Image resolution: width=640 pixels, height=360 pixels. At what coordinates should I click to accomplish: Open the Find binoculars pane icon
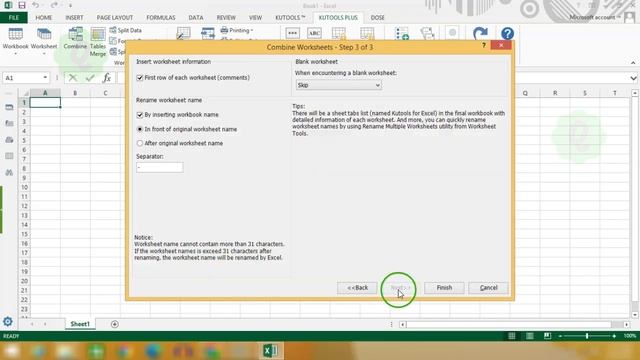[x=9, y=173]
